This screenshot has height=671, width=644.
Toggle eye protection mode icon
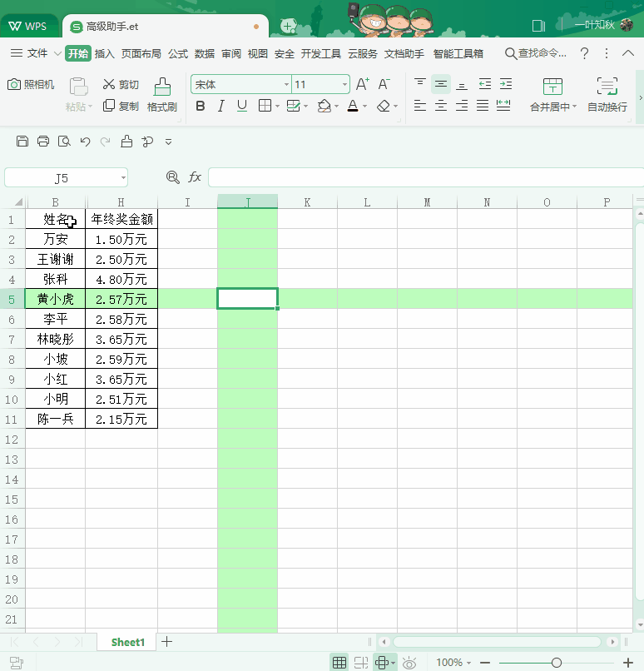pyautogui.click(x=409, y=663)
